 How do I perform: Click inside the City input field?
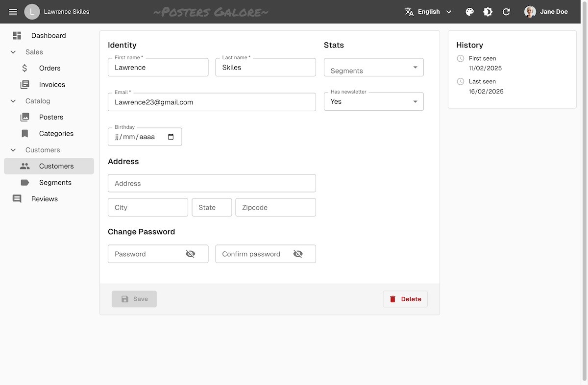pyautogui.click(x=147, y=207)
